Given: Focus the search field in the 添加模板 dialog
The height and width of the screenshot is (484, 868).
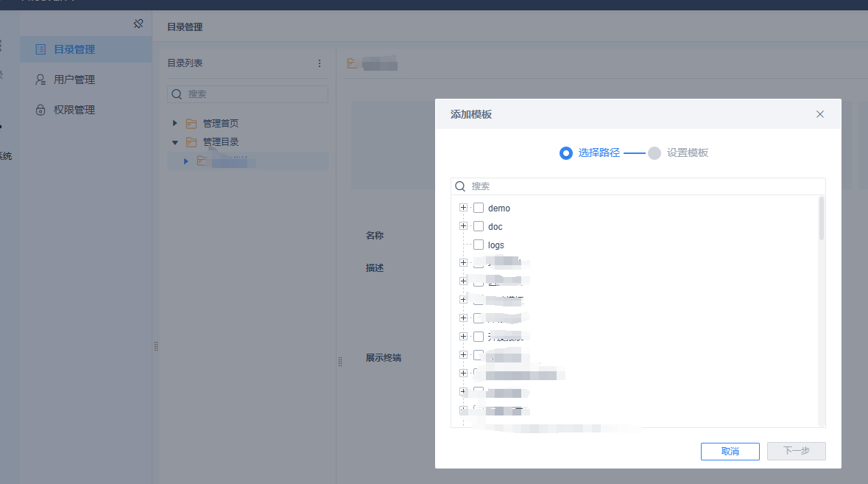Looking at the screenshot, I should (638, 186).
